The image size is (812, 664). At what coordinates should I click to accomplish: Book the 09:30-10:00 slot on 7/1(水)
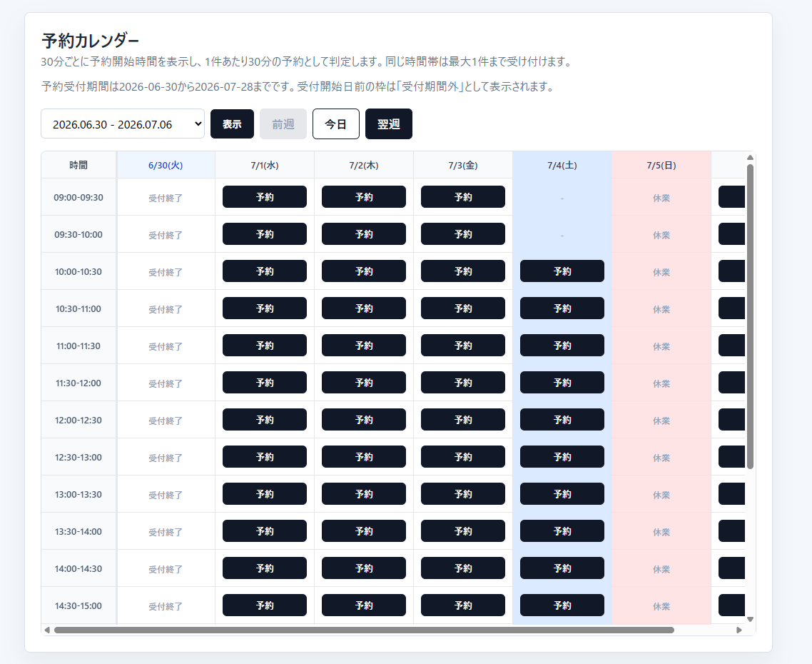pos(265,234)
